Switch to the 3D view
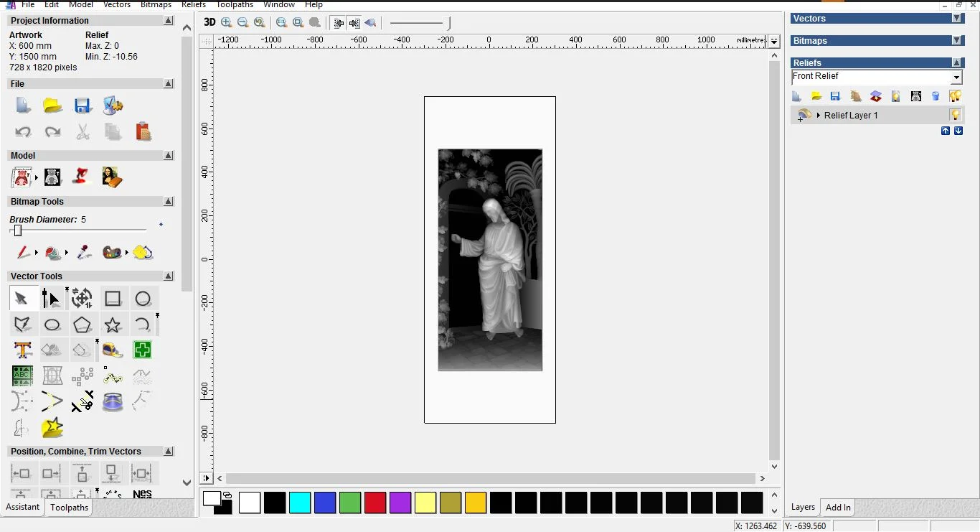 (209, 22)
